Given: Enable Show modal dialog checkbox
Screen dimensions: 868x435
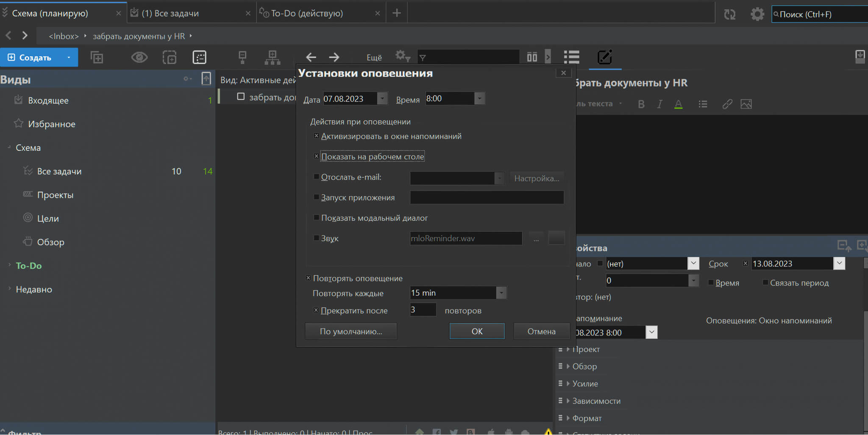Looking at the screenshot, I should [x=316, y=217].
